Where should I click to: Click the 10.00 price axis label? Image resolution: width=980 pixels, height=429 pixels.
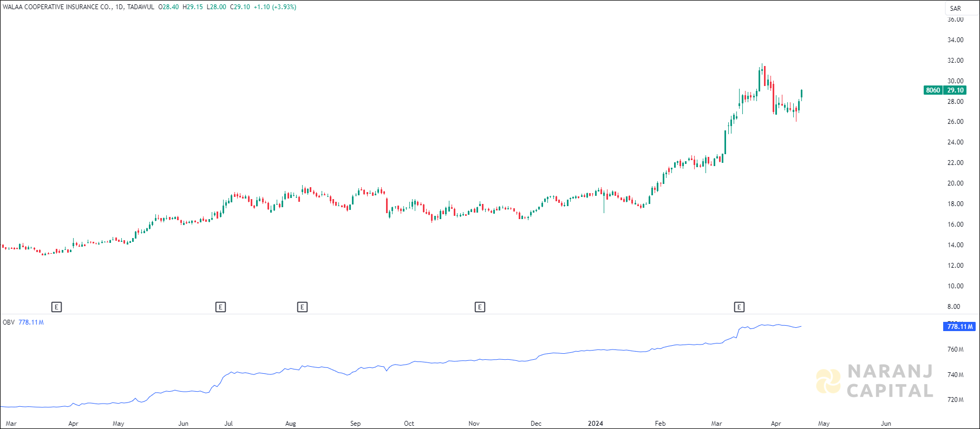click(x=955, y=286)
